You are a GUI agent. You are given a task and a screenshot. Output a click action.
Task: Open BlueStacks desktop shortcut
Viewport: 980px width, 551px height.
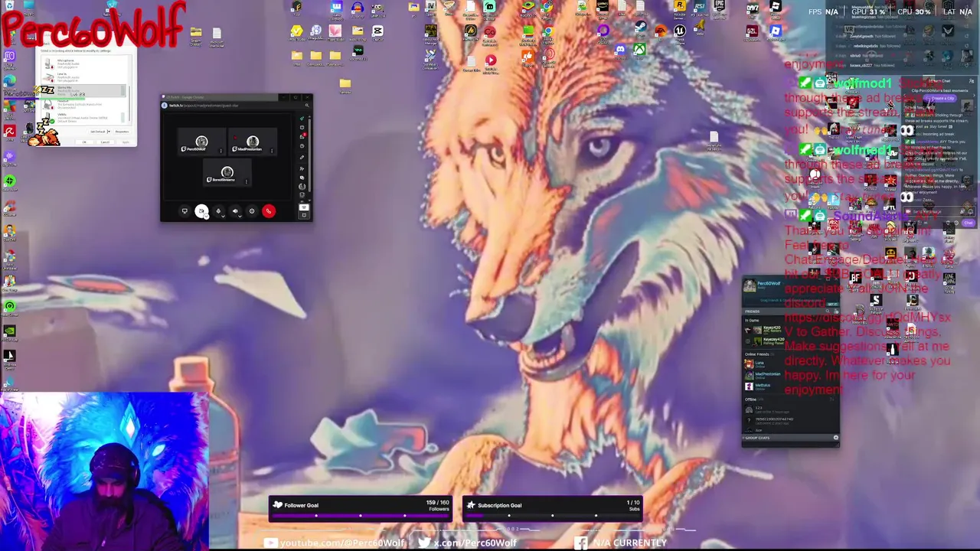click(528, 8)
